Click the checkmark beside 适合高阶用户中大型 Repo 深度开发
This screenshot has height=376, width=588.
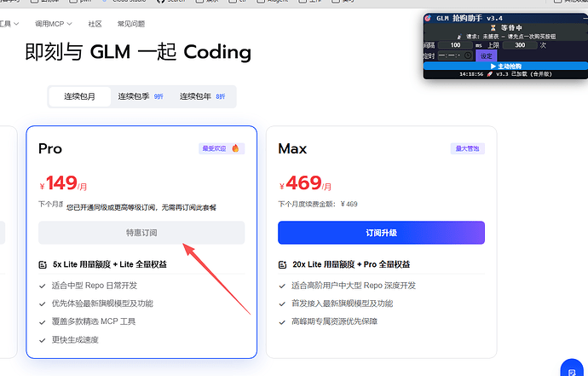(x=282, y=286)
